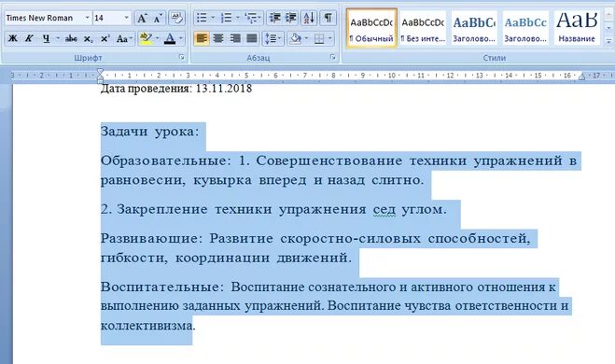Apply the second Заголово... style
Viewport: 615px width, 364px height.
[525, 28]
